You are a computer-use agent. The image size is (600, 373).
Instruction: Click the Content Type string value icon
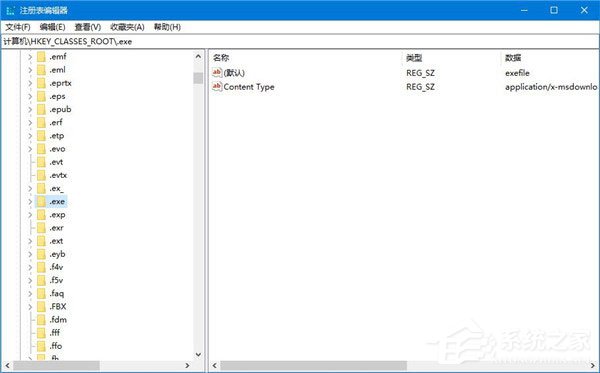217,86
